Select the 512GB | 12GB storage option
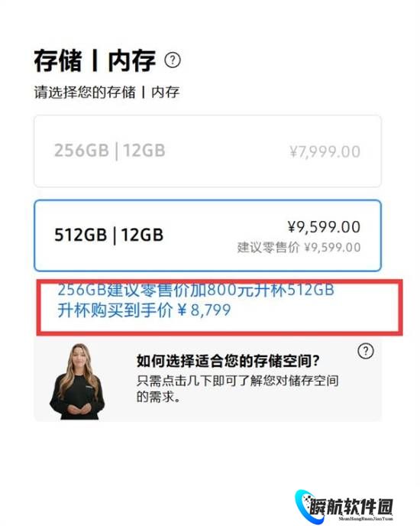 208,235
